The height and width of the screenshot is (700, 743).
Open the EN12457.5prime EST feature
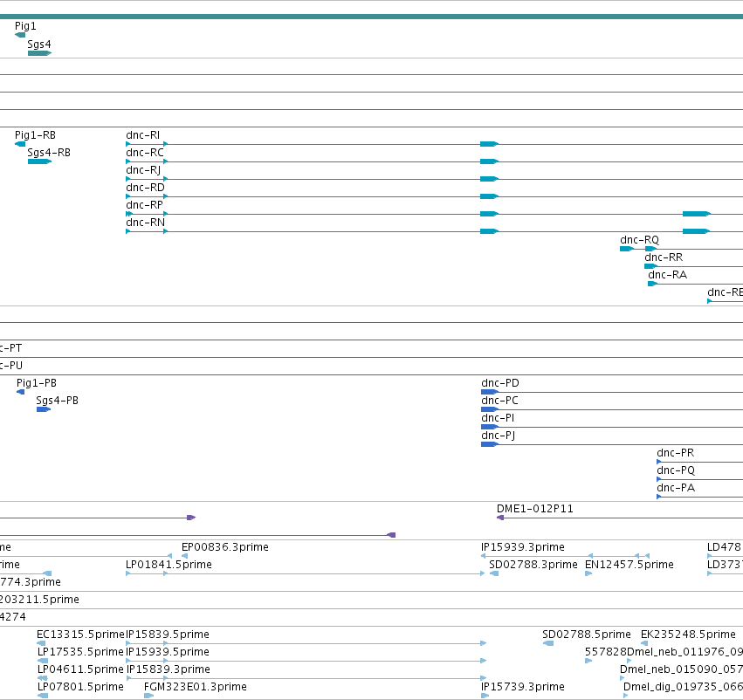click(x=588, y=573)
